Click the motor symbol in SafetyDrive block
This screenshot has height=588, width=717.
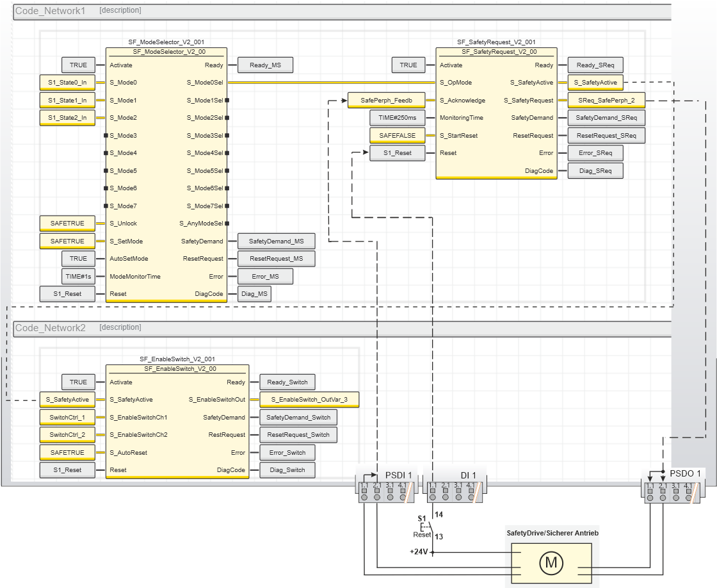549,563
